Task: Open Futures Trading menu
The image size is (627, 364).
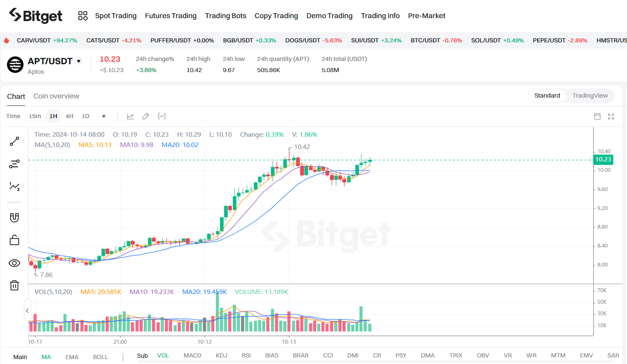Action: tap(171, 16)
